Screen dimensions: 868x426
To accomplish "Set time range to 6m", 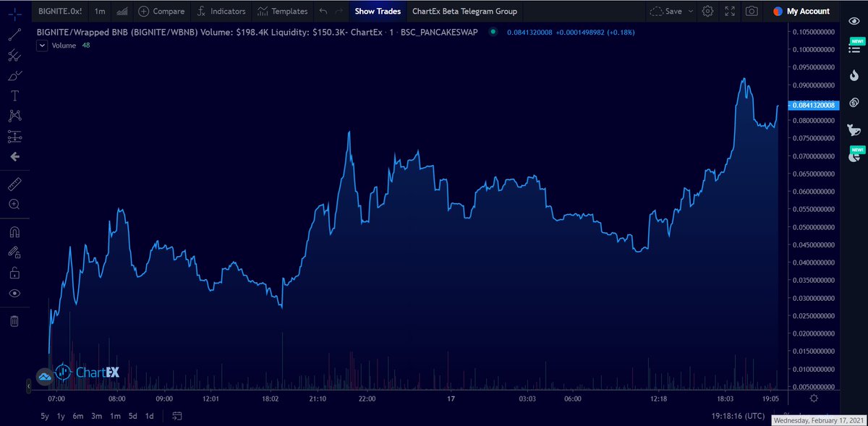I will (x=78, y=416).
